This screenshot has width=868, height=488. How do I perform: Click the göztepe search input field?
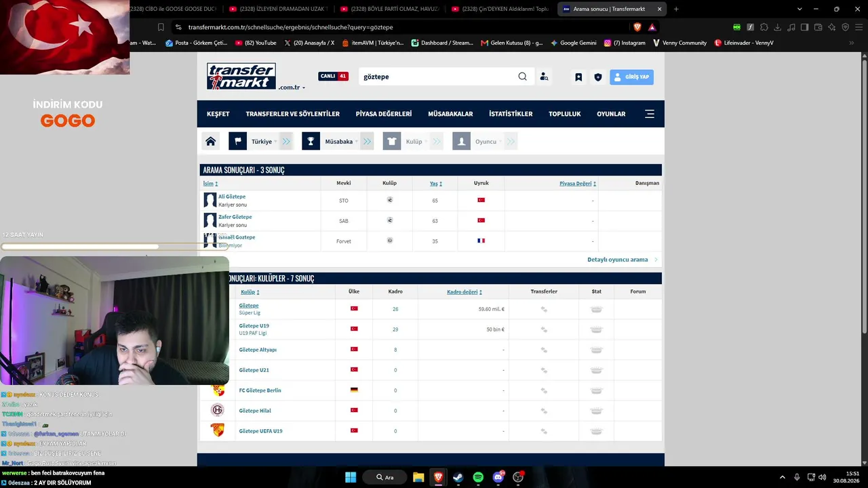click(437, 77)
